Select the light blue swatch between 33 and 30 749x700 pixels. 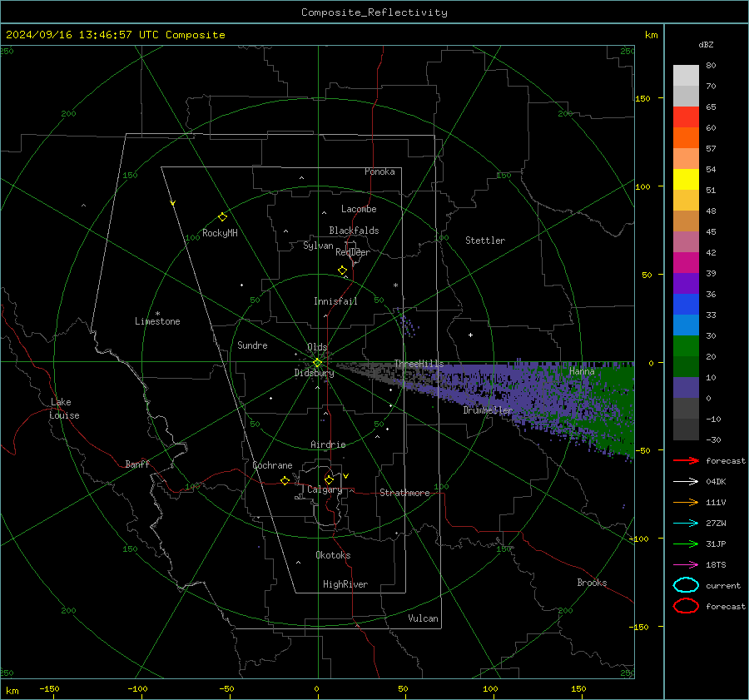tap(686, 325)
